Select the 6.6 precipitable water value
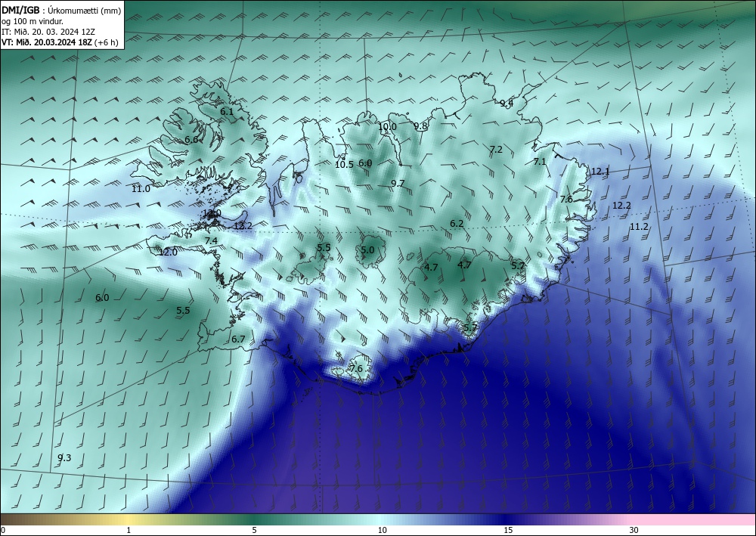 click(x=191, y=140)
